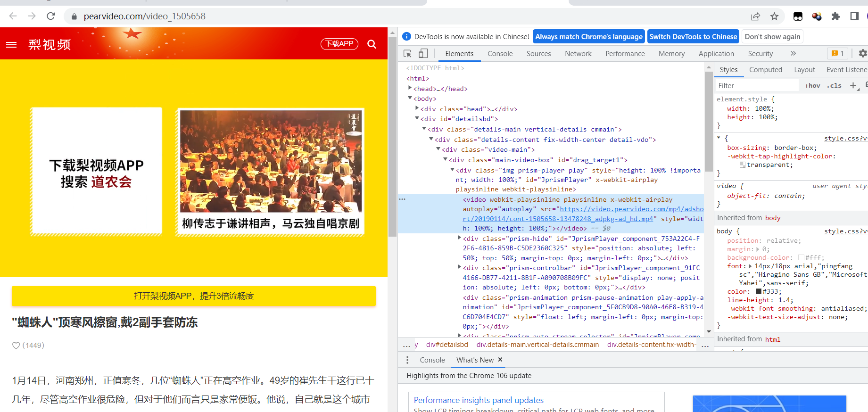The height and width of the screenshot is (412, 868).
Task: Like the video via the heart icon
Action: 16,346
